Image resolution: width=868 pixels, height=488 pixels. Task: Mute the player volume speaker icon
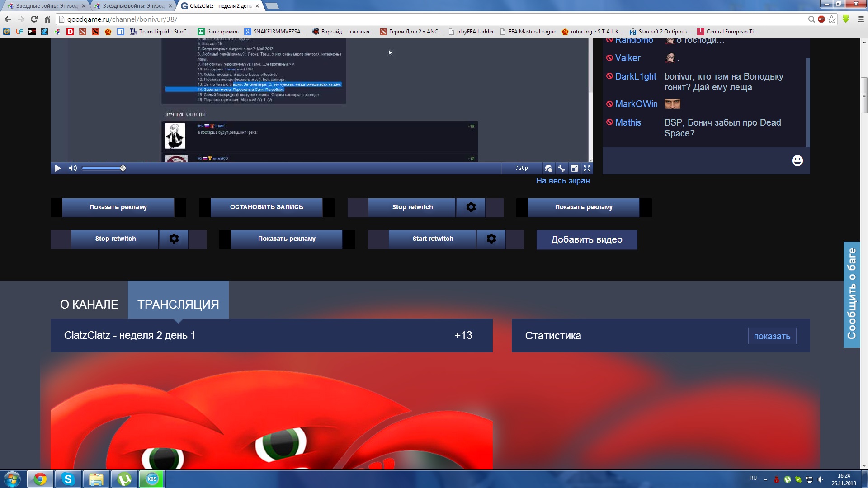click(73, 168)
